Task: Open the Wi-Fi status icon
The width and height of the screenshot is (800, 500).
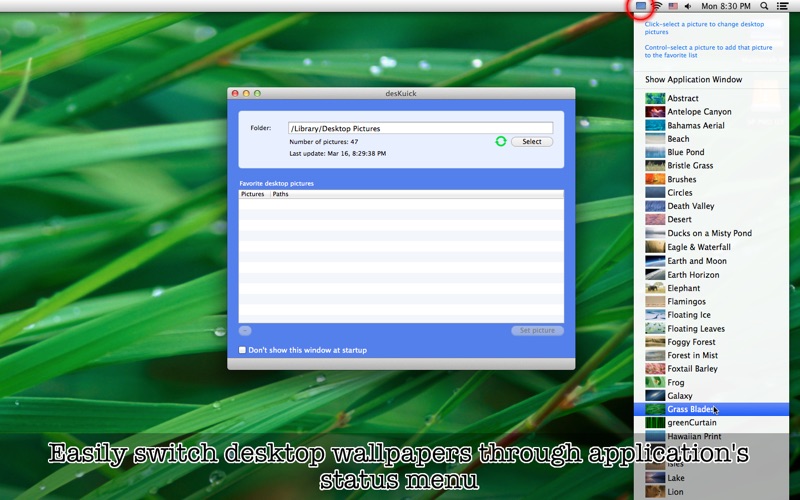Action: tap(658, 6)
